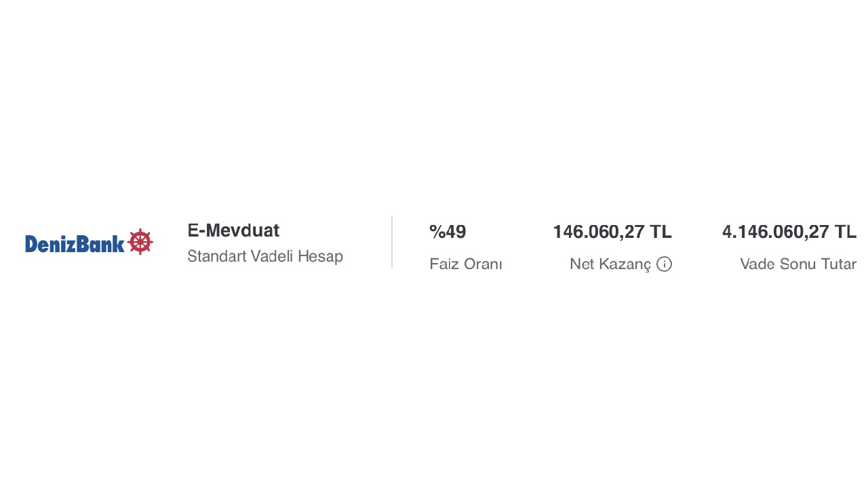Click the word Deniz in the logo
The height and width of the screenshot is (488, 868).
[x=50, y=243]
